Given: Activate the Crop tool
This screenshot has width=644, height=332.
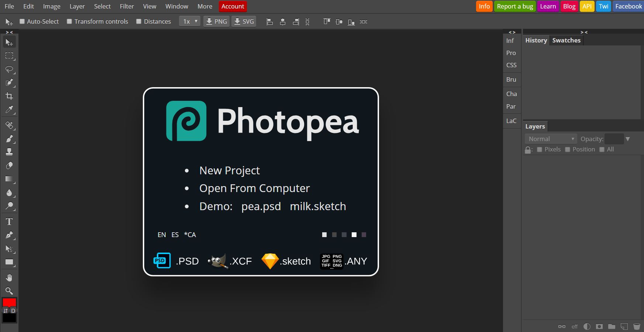Looking at the screenshot, I should (x=9, y=96).
